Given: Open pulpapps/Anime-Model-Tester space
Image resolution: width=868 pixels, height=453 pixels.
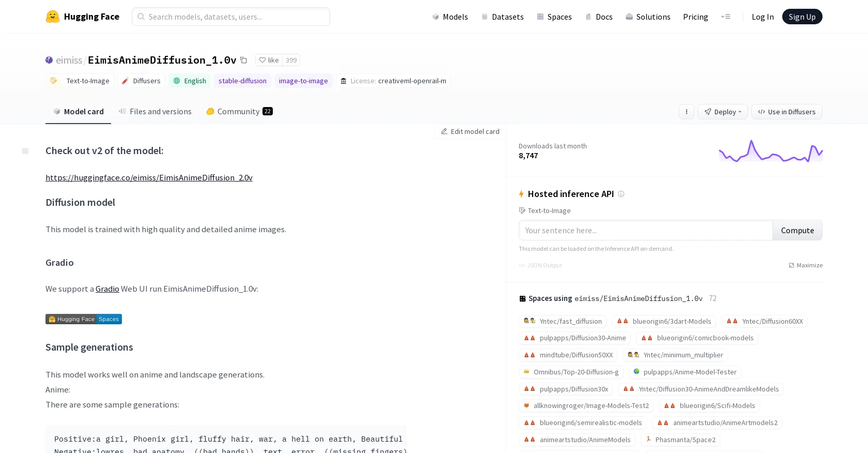Looking at the screenshot, I should (x=685, y=372).
